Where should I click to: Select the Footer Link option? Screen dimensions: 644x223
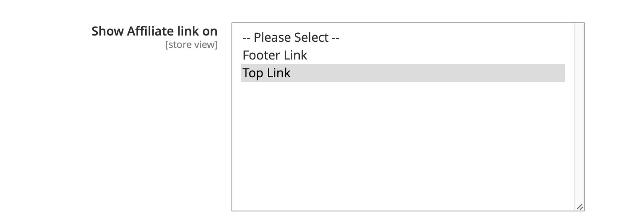click(x=402, y=55)
